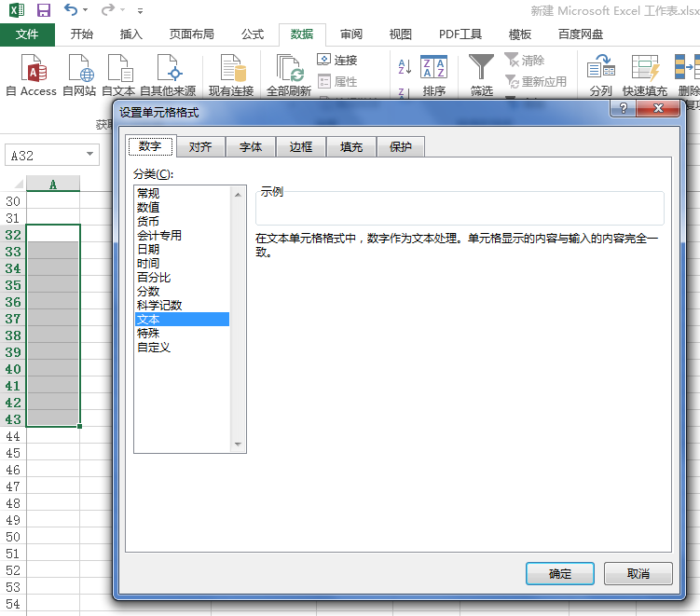
Task: Choose 科学记数 category in list
Action: (182, 306)
